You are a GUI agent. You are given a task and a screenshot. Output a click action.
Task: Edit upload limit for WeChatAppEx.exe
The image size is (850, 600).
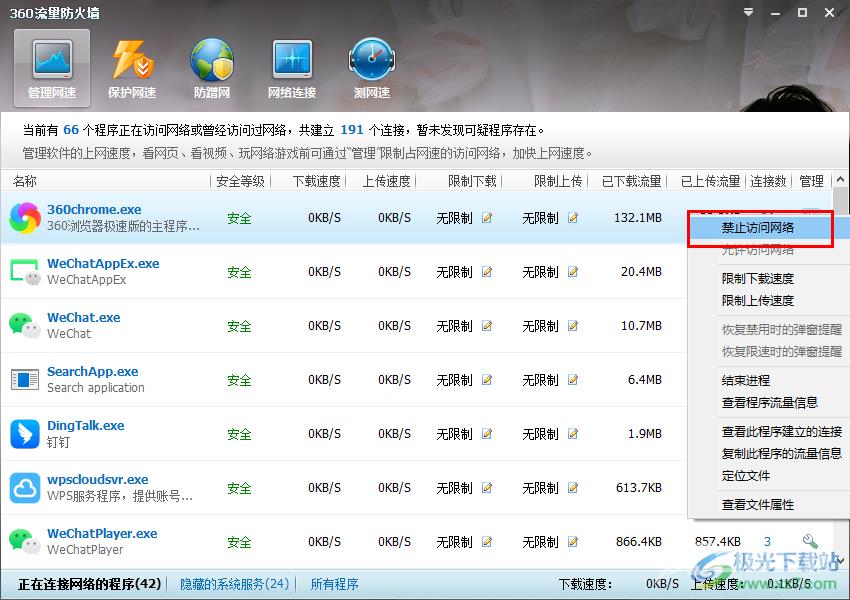[x=572, y=272]
